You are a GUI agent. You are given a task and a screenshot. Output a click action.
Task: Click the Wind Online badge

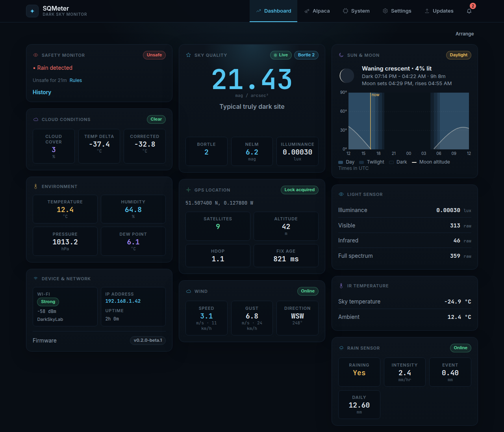[308, 291]
